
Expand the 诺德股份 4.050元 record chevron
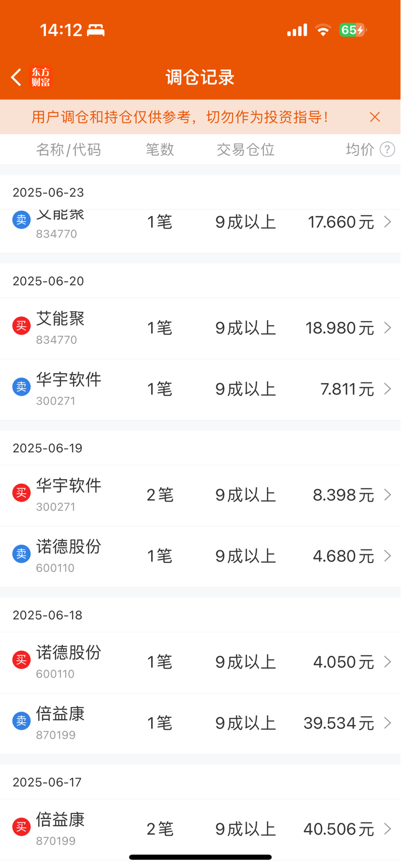[x=387, y=662]
